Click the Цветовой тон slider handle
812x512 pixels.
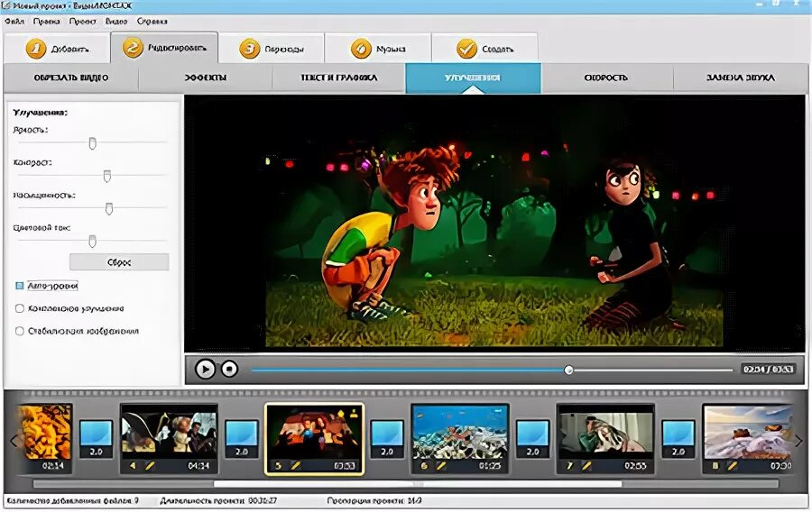(x=92, y=242)
